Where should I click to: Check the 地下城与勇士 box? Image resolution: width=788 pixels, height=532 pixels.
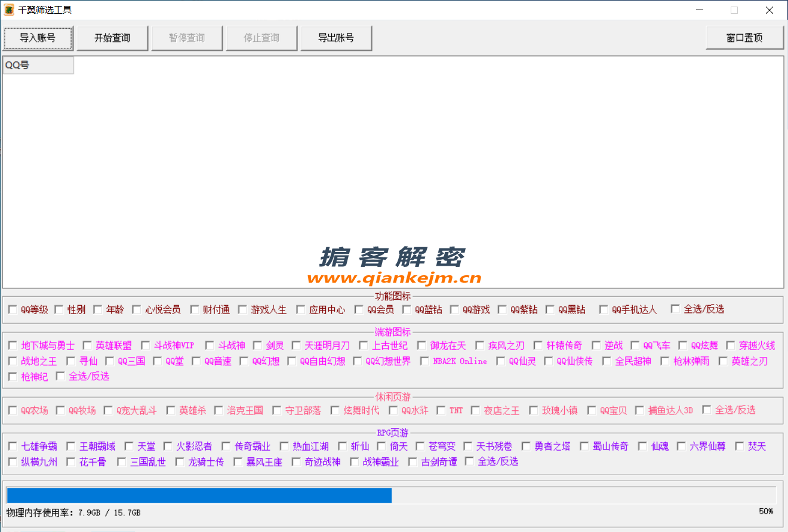(13, 345)
